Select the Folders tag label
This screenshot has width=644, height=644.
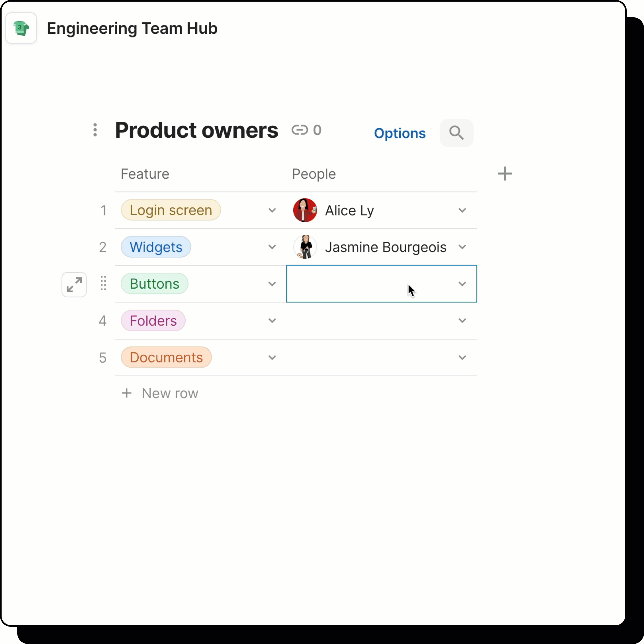(153, 320)
